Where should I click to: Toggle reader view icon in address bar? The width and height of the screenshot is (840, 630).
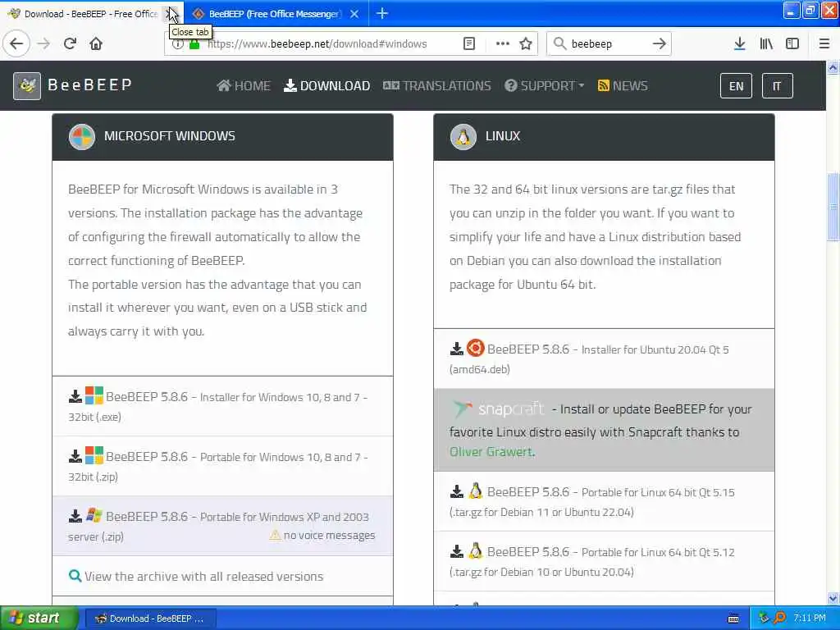pos(469,43)
